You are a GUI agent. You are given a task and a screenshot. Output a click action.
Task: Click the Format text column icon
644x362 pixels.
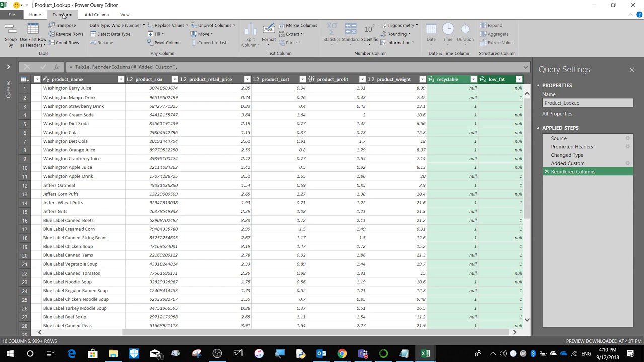269,34
